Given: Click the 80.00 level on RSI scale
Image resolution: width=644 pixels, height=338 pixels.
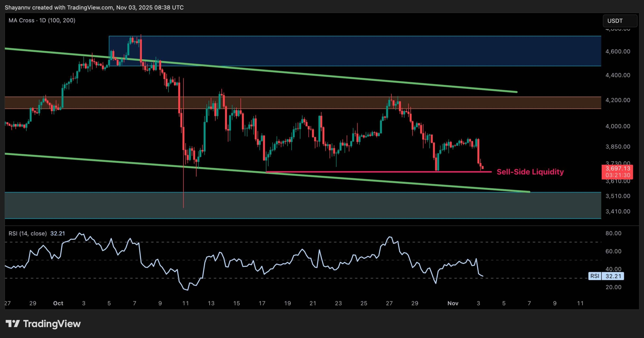Looking at the screenshot, I should point(613,233).
